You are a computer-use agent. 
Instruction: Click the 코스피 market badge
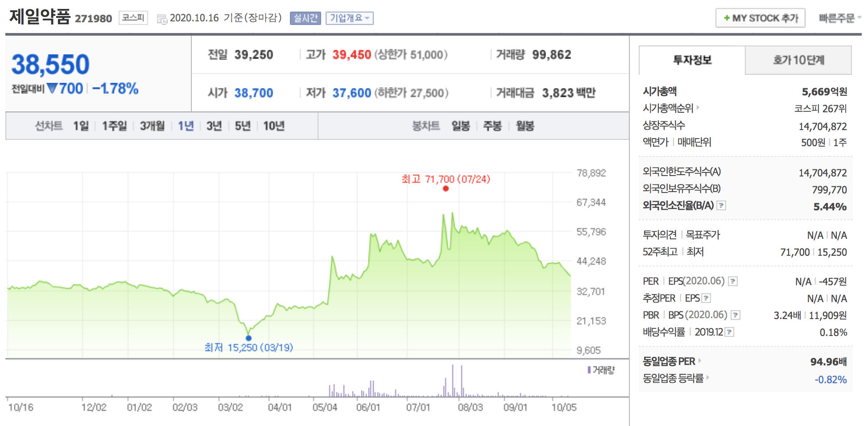tap(133, 18)
